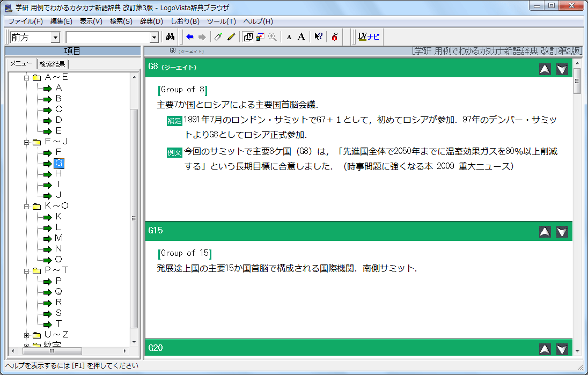Select the yellow highlighter marker tool
This screenshot has width=588, height=375.
coord(231,37)
